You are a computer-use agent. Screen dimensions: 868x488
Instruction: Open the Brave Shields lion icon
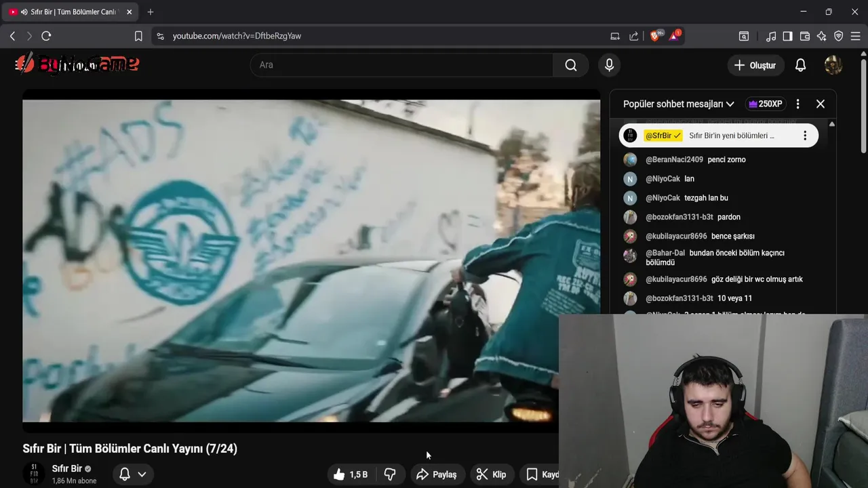(x=655, y=36)
